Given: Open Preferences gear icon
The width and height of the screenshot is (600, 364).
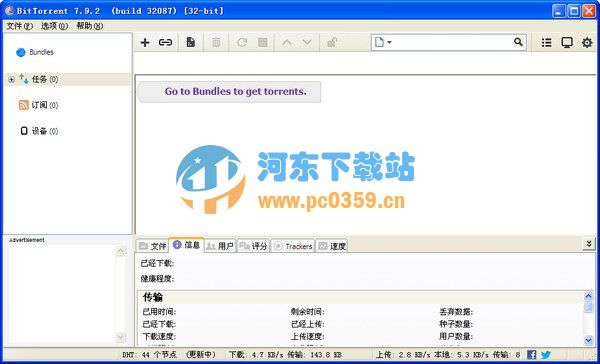Looking at the screenshot, I should [587, 42].
